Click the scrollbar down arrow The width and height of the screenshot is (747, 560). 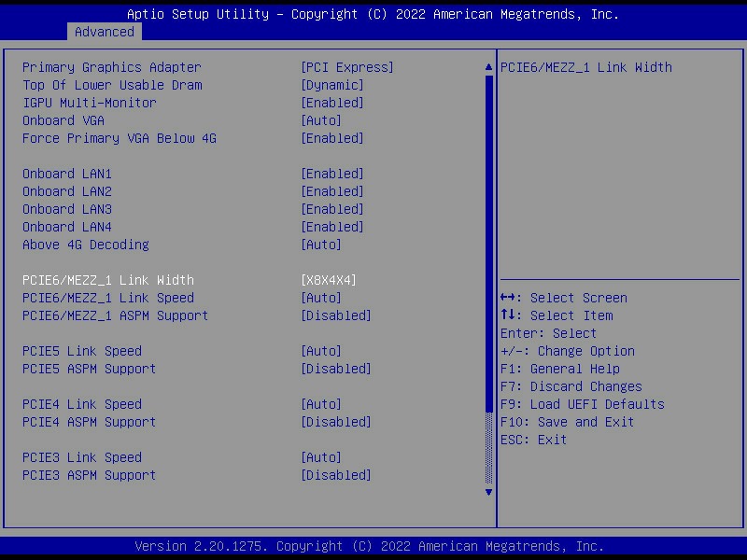488,492
